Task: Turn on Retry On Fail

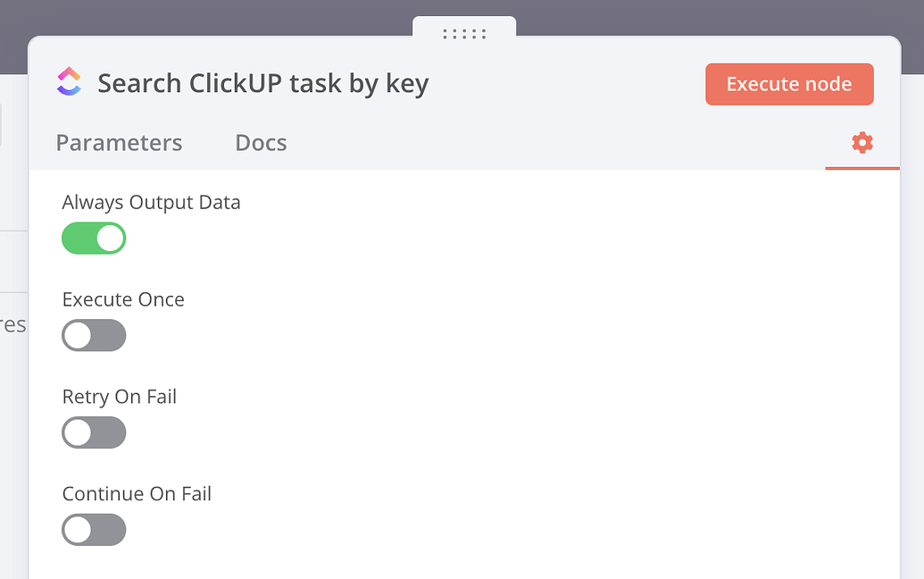Action: (x=94, y=433)
